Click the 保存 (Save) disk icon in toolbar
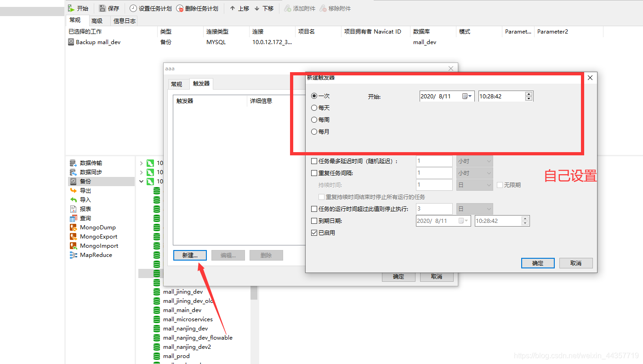This screenshot has height=364, width=643. (102, 8)
